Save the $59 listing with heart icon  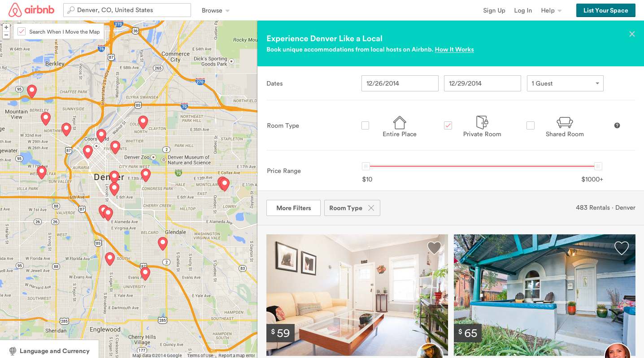point(434,248)
